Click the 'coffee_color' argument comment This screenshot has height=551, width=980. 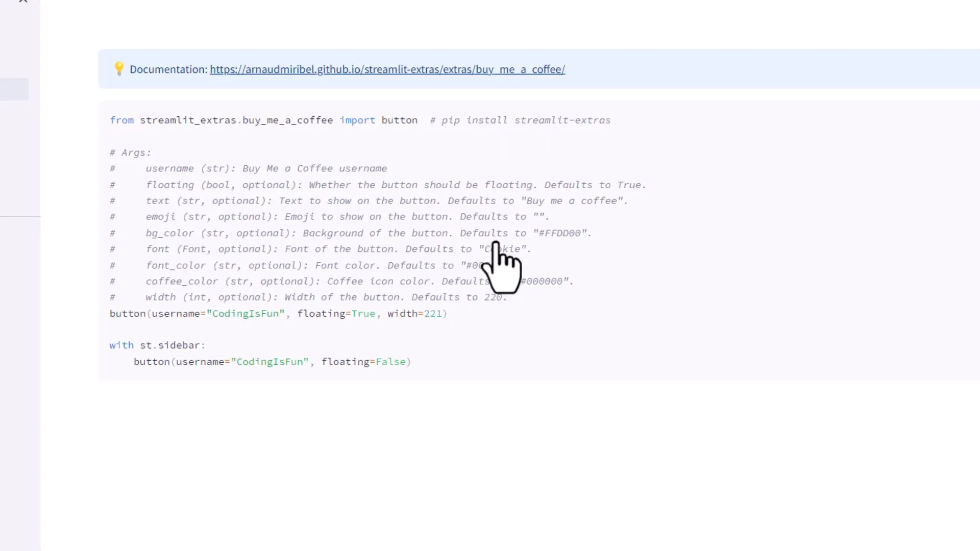click(182, 281)
